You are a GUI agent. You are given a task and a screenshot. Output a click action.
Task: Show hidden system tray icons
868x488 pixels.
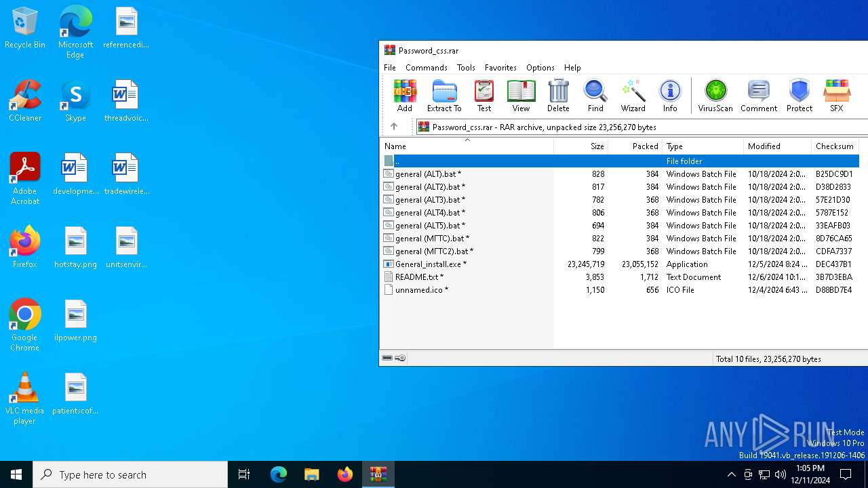(x=731, y=474)
